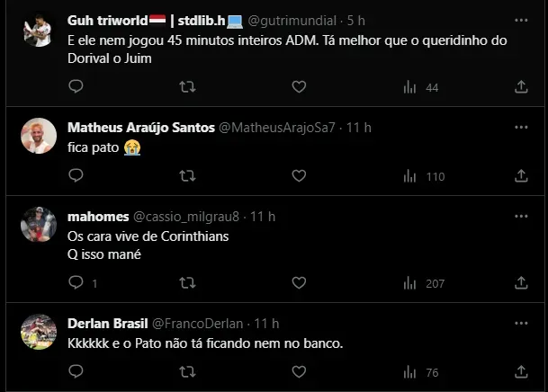Retweet Derlan Brasil's tweet
The width and height of the screenshot is (548, 392).
(x=187, y=373)
